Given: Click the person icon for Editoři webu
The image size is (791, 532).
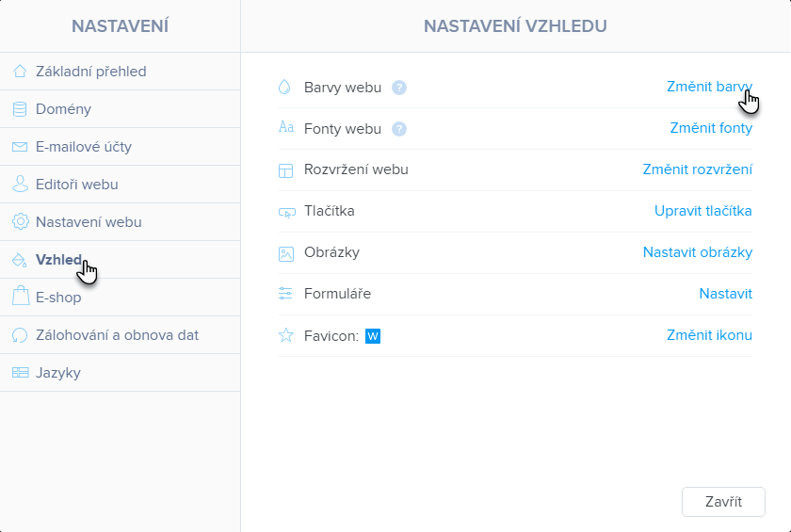Looking at the screenshot, I should [x=20, y=184].
